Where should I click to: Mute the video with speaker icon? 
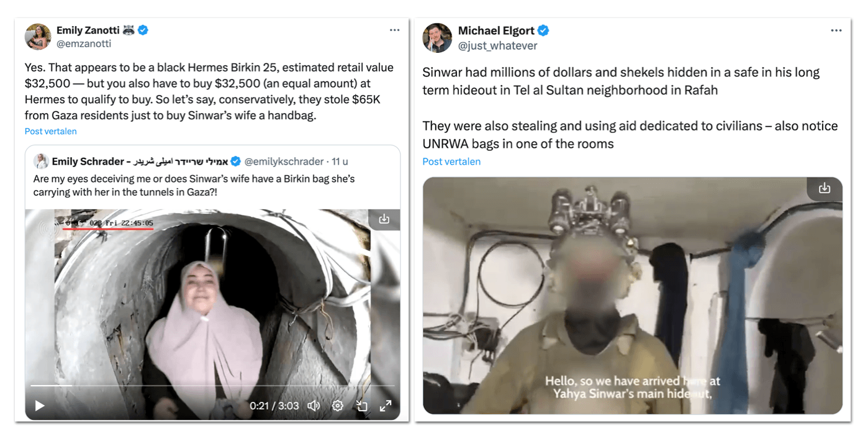point(314,406)
